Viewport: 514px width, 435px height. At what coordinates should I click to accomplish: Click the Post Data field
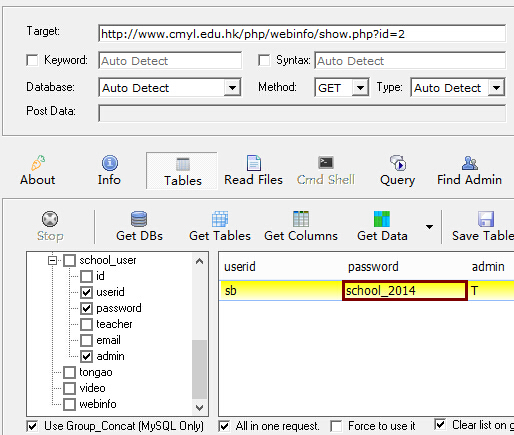click(x=302, y=113)
